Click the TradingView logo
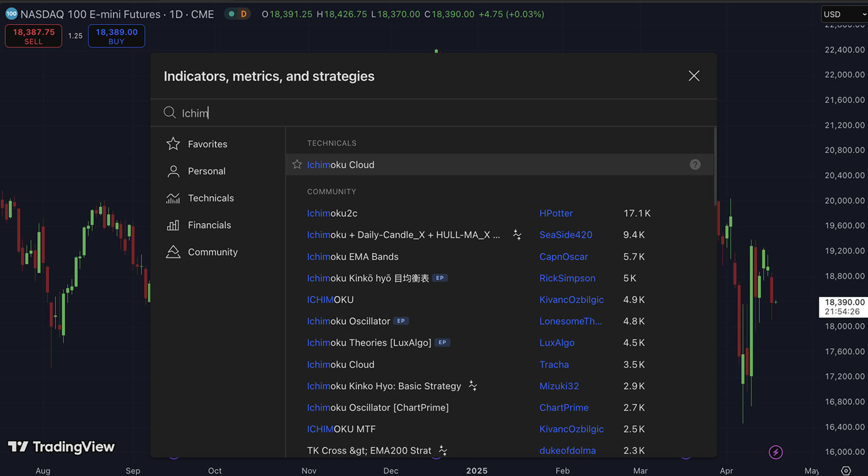The height and width of the screenshot is (476, 868). click(x=61, y=447)
